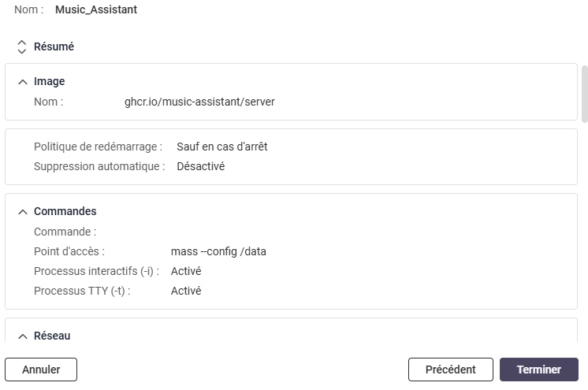Click Activé next to Processus TTY
This screenshot has width=588, height=390.
coord(186,291)
